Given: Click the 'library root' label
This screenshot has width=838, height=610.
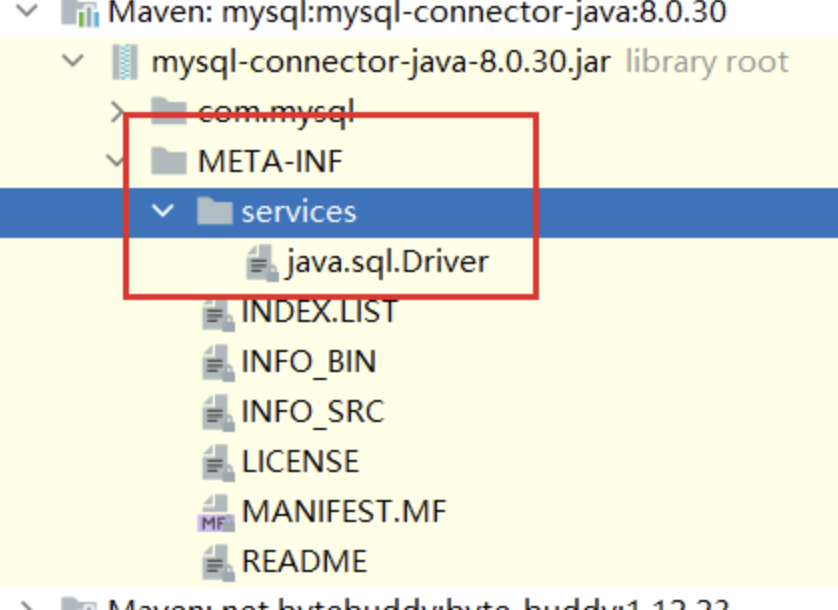Looking at the screenshot, I should click(x=707, y=62).
